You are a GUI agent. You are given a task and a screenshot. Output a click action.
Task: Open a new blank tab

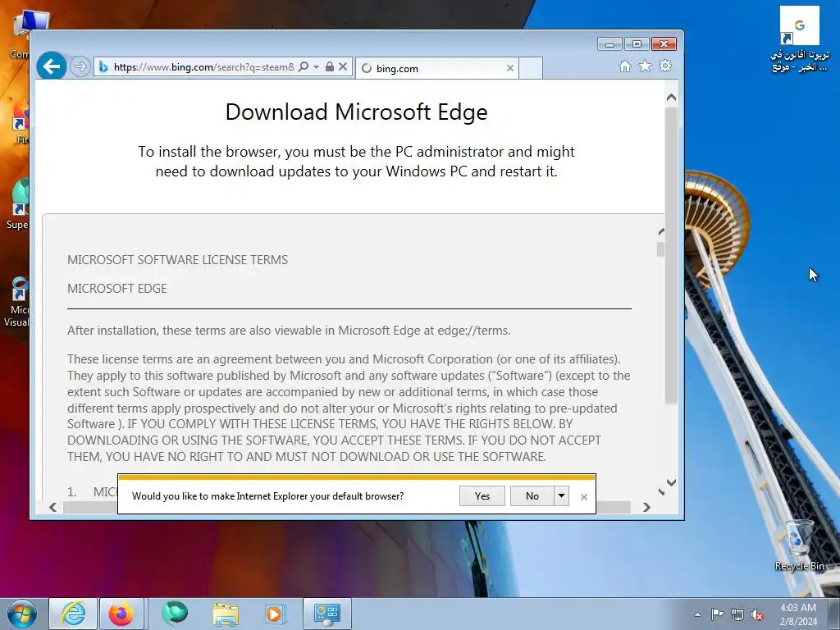(531, 69)
